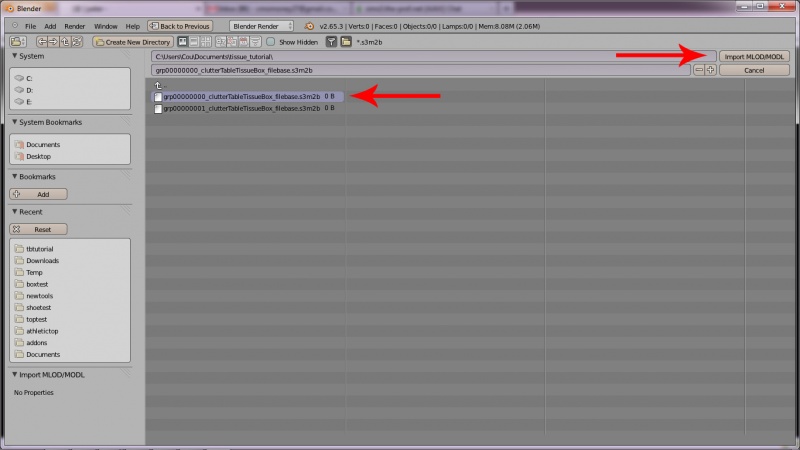Open the File menu
The height and width of the screenshot is (450, 800).
[x=31, y=25]
